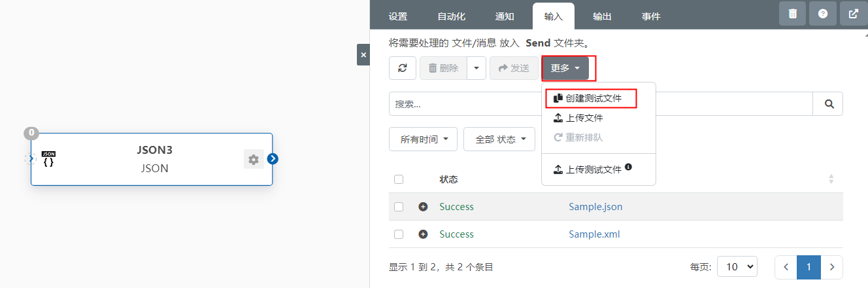Open the Sample.json file link
868x288 pixels.
click(x=595, y=207)
